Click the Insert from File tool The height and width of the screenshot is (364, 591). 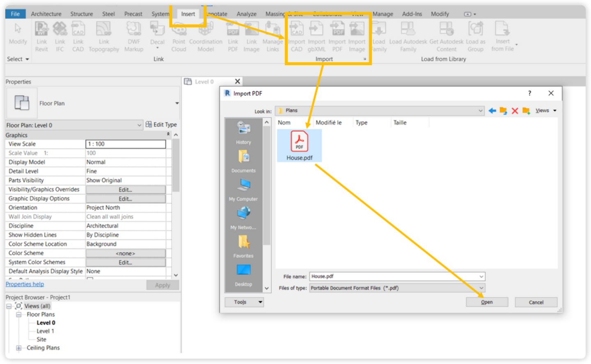click(502, 37)
